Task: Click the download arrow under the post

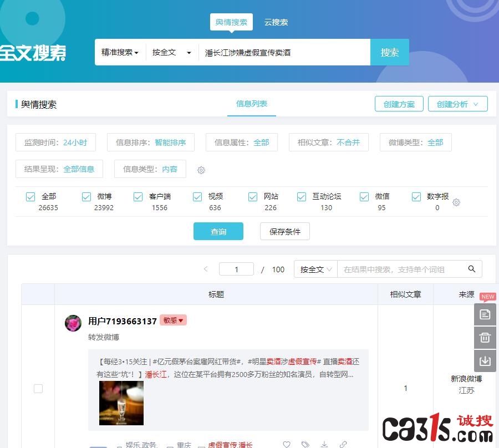Action: click(x=324, y=444)
